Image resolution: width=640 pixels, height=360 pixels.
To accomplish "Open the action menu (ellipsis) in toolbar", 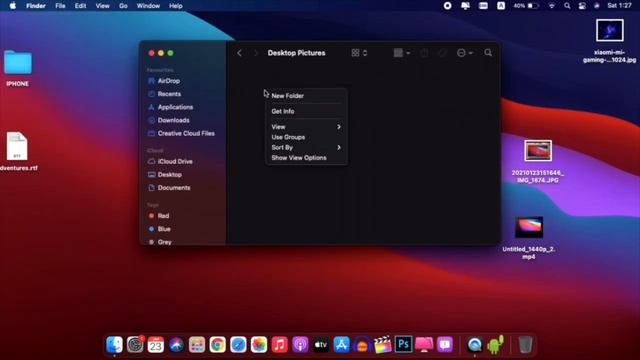I will click(x=464, y=53).
